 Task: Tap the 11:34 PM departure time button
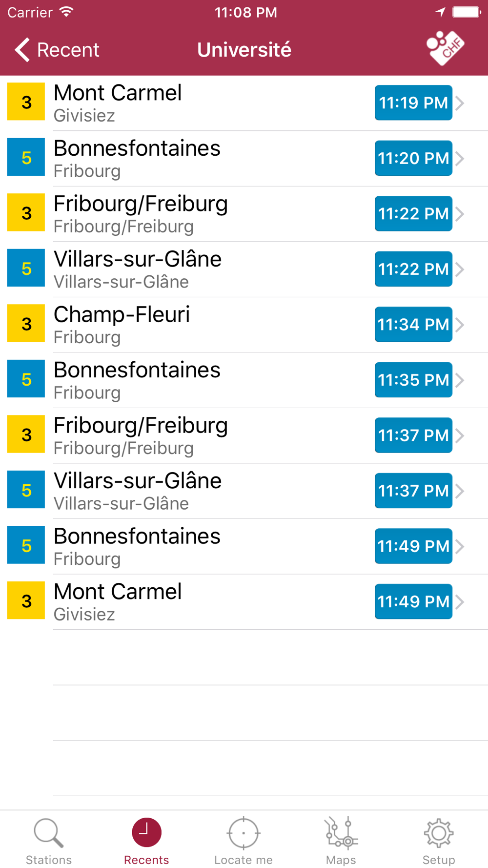coord(413,324)
